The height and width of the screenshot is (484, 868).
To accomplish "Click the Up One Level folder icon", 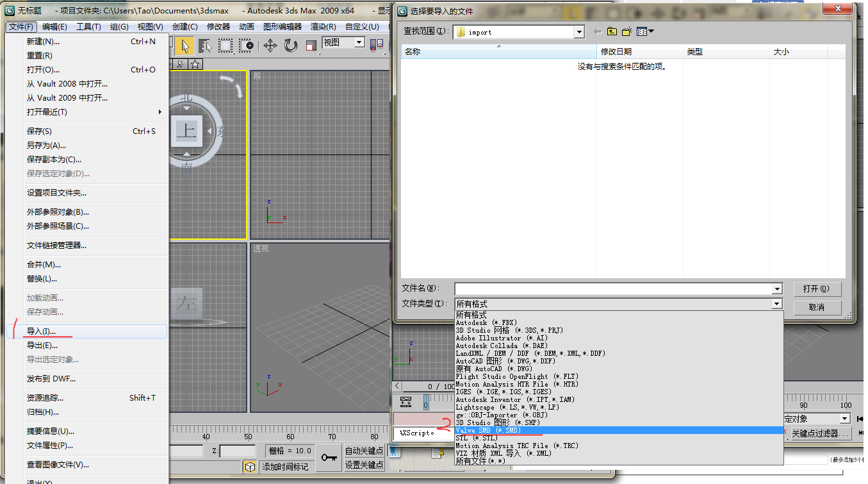I will (612, 31).
